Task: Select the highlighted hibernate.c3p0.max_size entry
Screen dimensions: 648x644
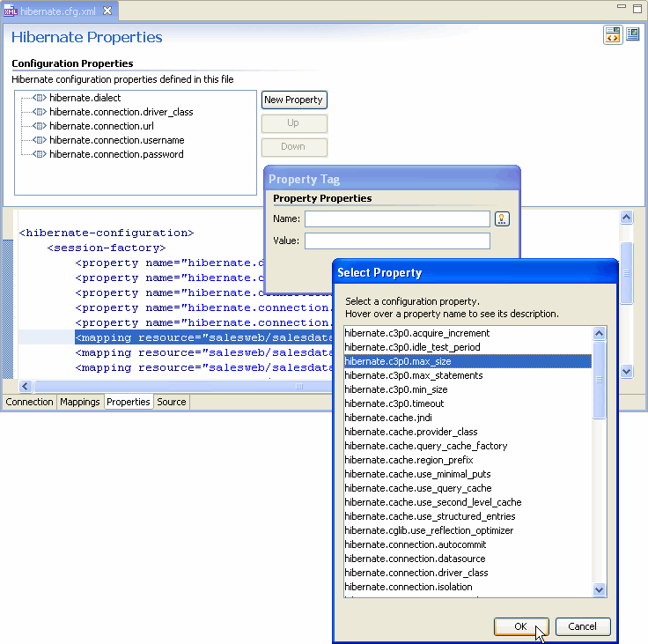Action: [x=468, y=361]
